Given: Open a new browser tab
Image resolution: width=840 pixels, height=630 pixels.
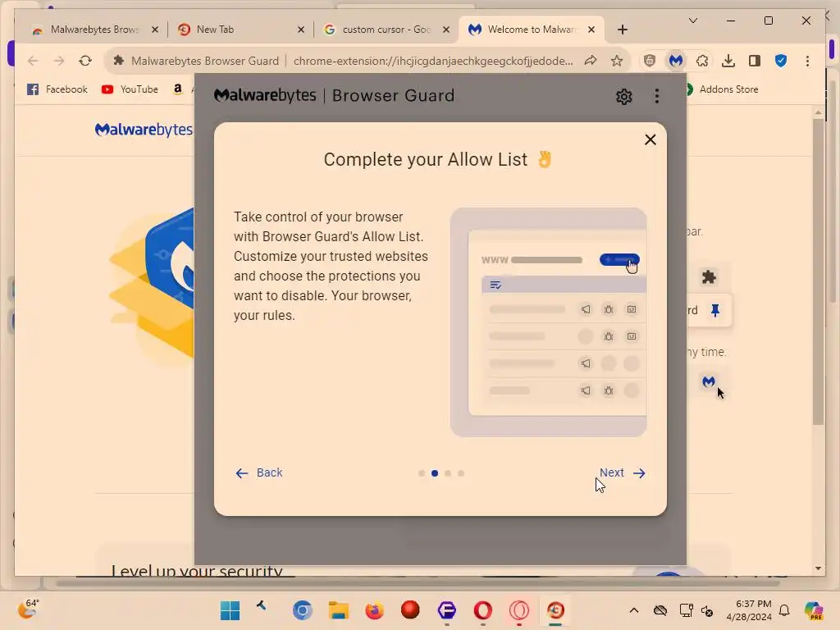Looking at the screenshot, I should (623, 30).
